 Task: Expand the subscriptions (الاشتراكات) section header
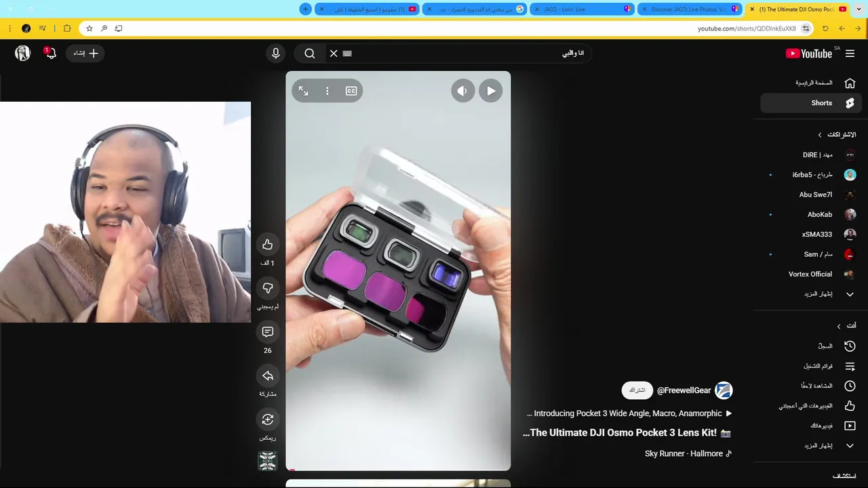(x=836, y=135)
